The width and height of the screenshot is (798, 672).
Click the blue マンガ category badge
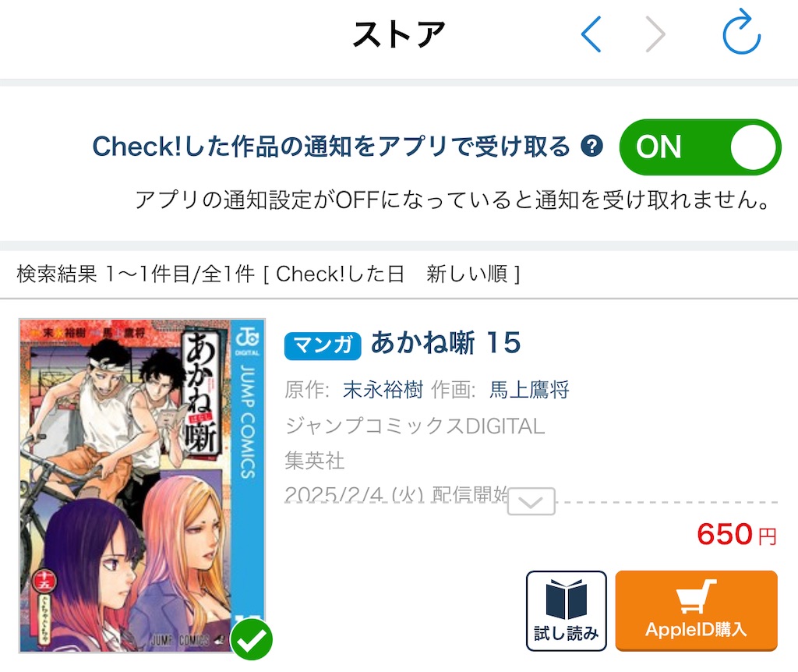click(323, 345)
